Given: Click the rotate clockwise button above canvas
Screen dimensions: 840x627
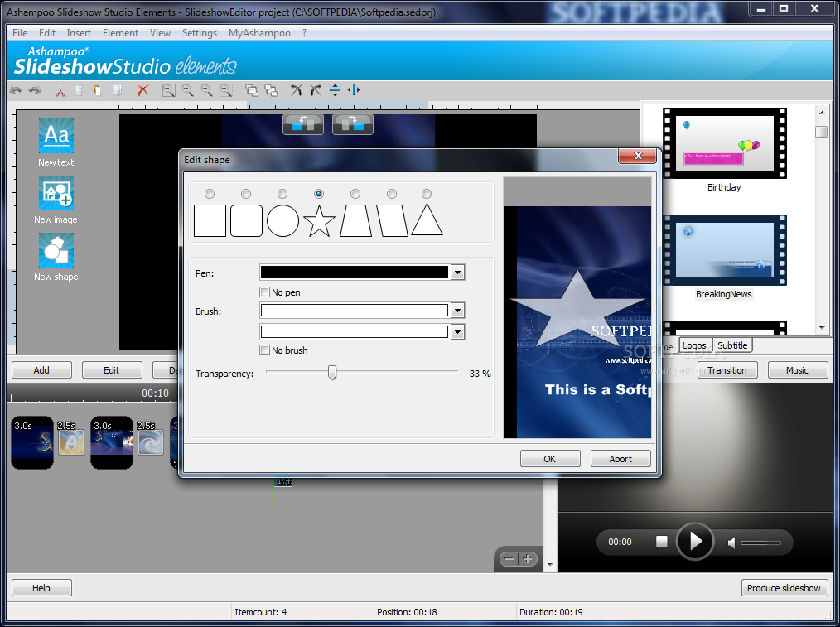Looking at the screenshot, I should (x=353, y=124).
